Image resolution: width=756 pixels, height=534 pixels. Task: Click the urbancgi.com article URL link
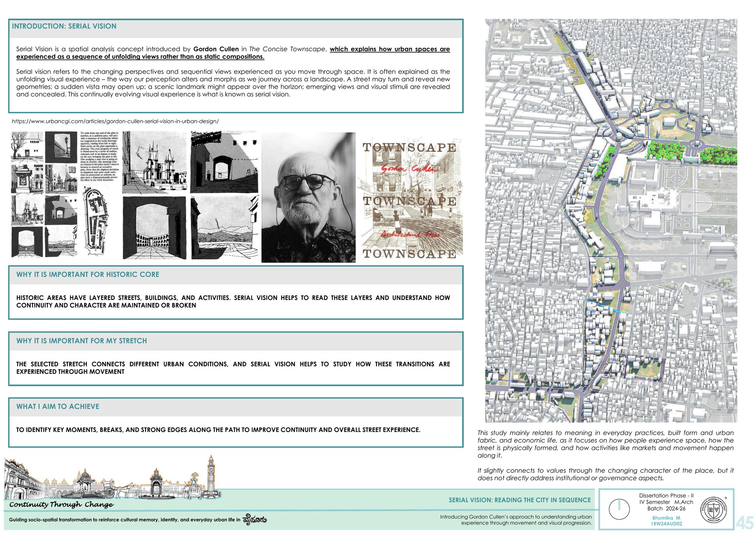tap(115, 121)
